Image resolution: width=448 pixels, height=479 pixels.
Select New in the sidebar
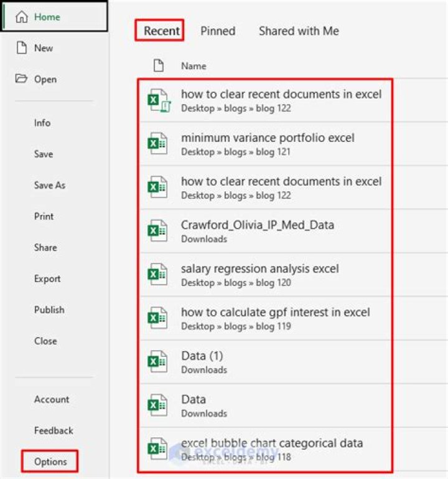point(44,48)
